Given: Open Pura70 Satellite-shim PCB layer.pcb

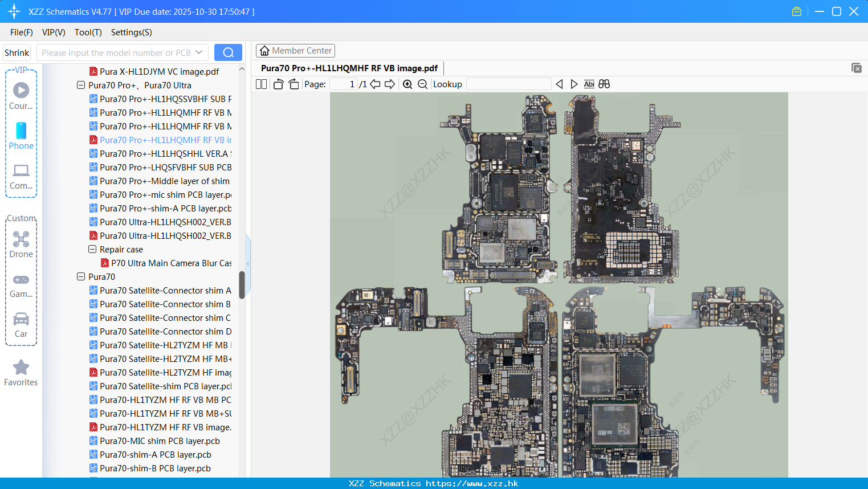Looking at the screenshot, I should tap(160, 386).
